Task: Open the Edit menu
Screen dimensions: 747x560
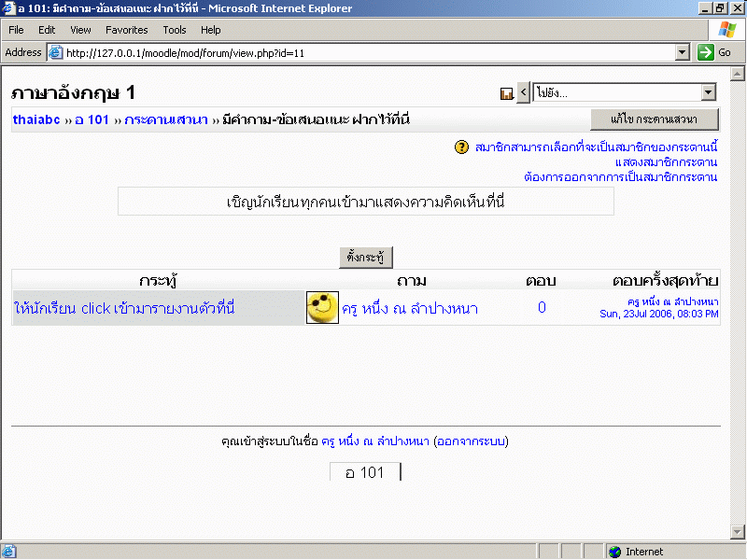Action: point(47,30)
